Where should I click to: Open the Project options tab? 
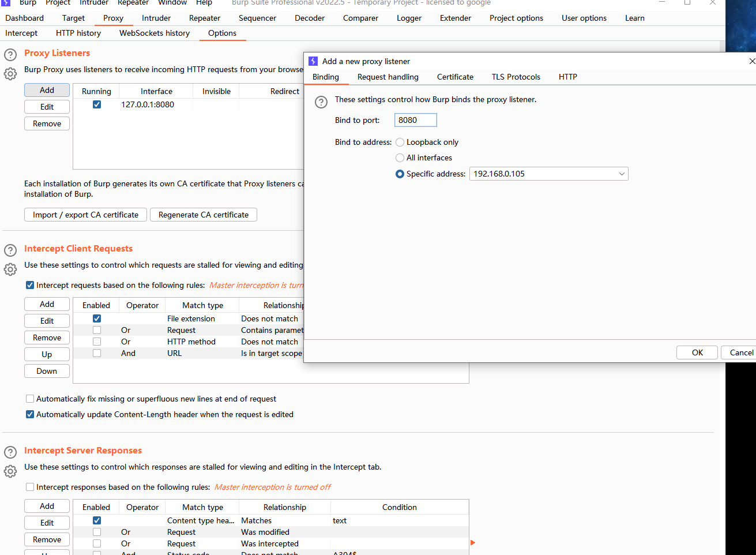click(x=517, y=18)
